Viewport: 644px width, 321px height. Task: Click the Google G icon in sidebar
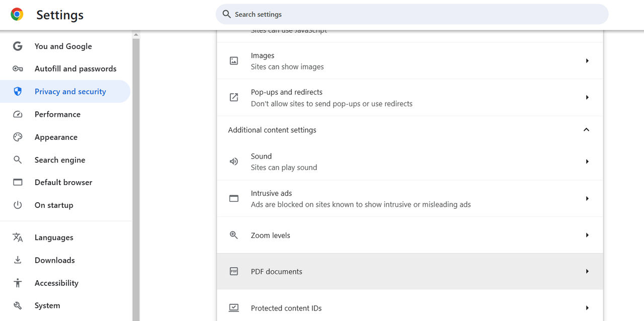pyautogui.click(x=18, y=46)
